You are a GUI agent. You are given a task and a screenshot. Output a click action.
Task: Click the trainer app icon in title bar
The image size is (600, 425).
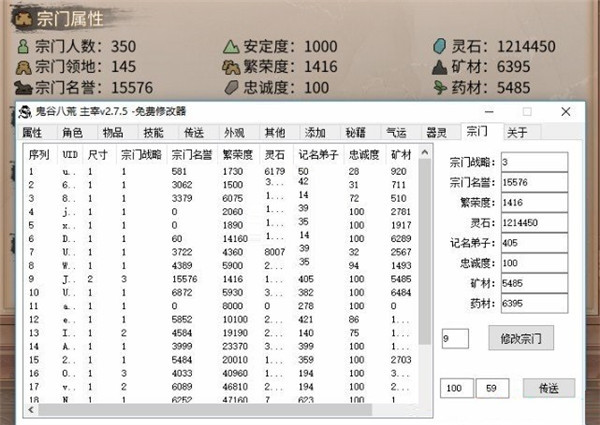point(25,112)
